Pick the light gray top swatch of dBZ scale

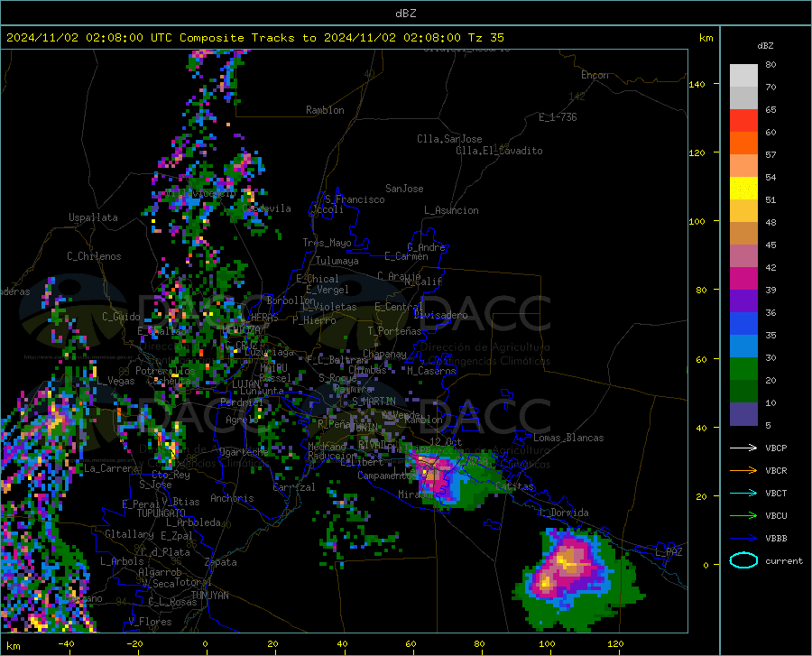point(743,76)
